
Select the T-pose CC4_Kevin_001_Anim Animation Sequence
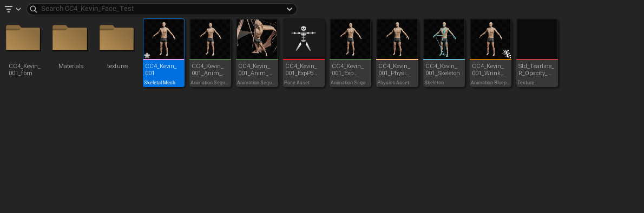coord(211,53)
